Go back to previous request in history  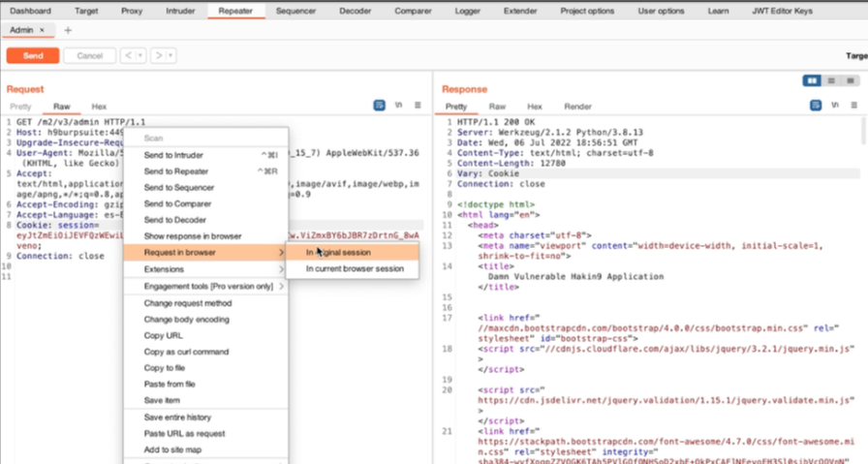tap(129, 55)
